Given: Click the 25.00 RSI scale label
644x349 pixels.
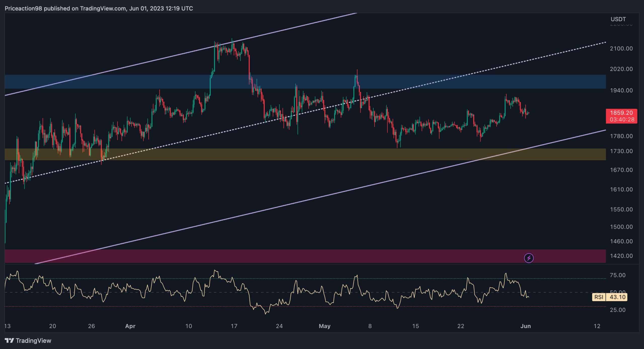Looking at the screenshot, I should (618, 310).
